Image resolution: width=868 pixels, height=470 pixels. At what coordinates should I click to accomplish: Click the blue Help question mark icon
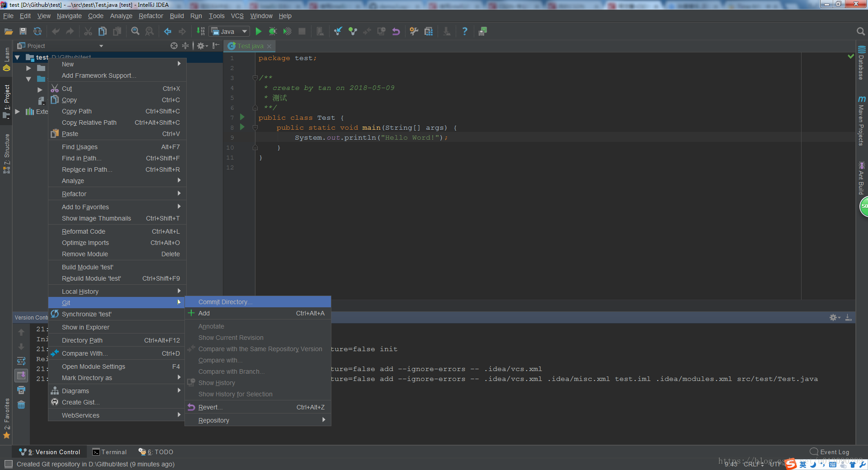coord(465,32)
